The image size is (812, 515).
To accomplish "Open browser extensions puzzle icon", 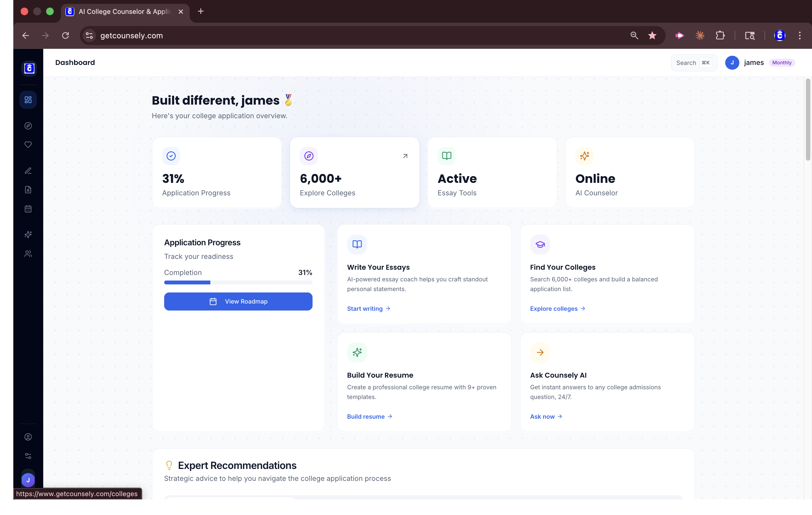I will [x=720, y=36].
